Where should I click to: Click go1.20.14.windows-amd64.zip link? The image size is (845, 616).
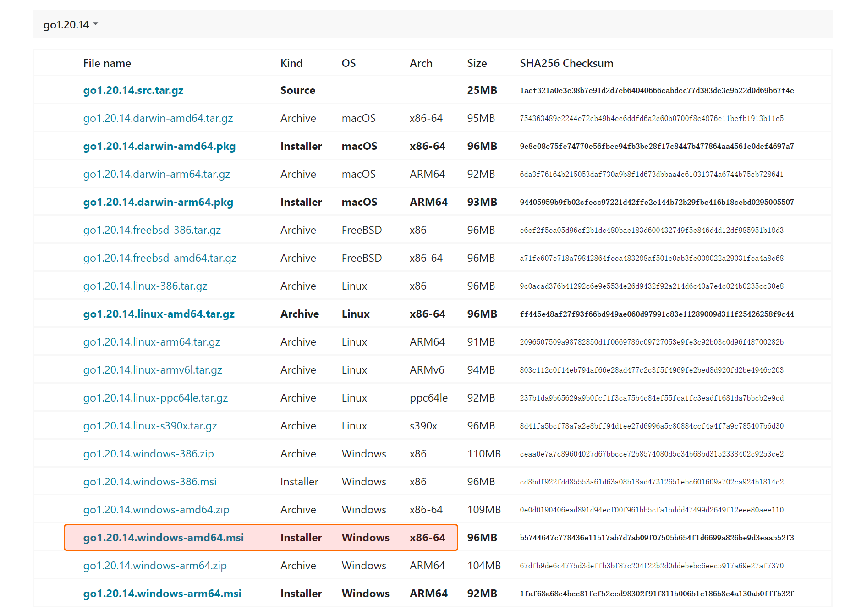tap(156, 510)
